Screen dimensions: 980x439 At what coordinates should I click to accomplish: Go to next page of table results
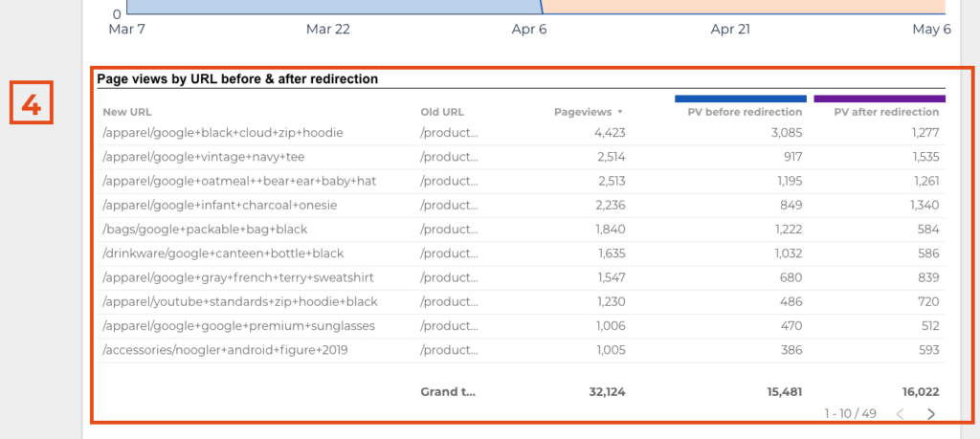pos(931,413)
